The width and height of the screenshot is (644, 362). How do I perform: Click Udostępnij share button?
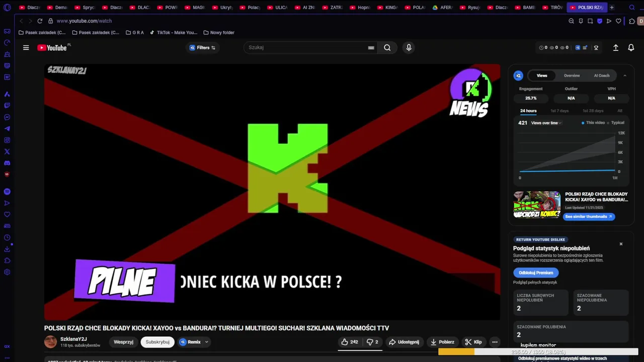(404, 342)
